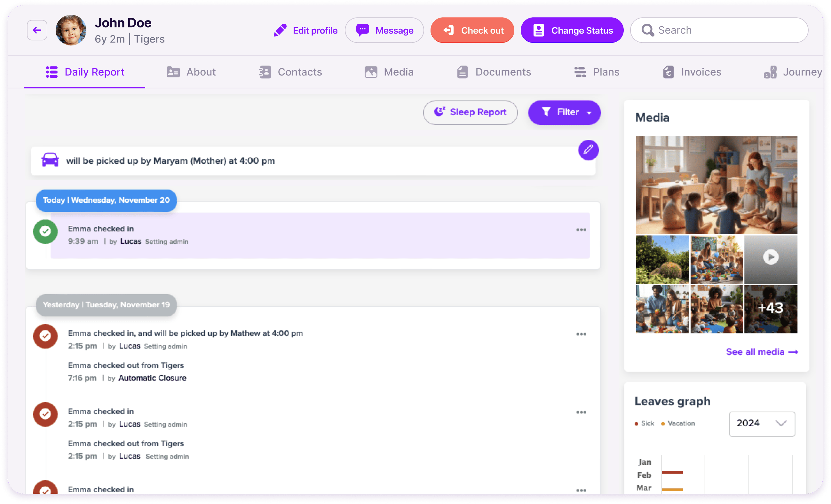Select the Daily Report tab

[x=85, y=72]
